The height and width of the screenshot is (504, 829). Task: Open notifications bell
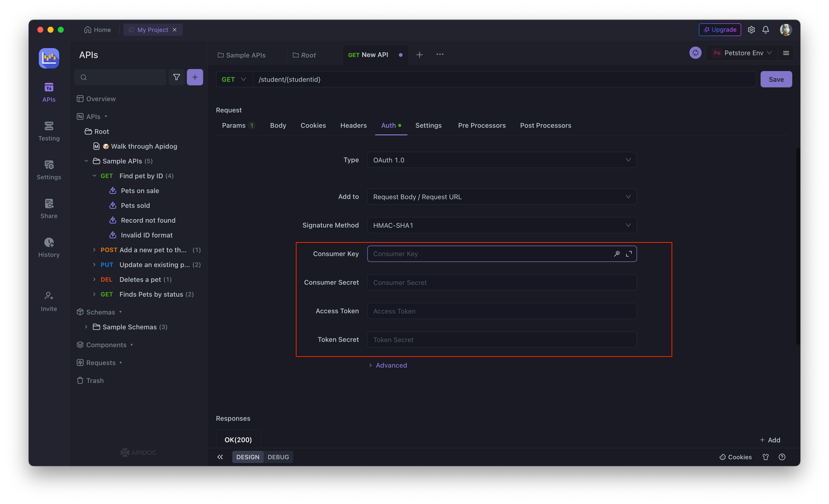click(x=766, y=30)
